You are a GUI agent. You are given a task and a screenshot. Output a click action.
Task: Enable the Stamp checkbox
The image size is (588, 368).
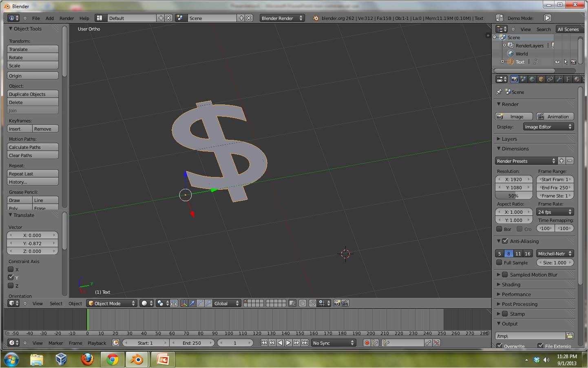505,314
